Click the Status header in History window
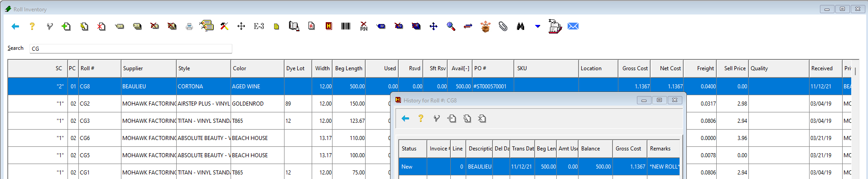 (x=413, y=149)
